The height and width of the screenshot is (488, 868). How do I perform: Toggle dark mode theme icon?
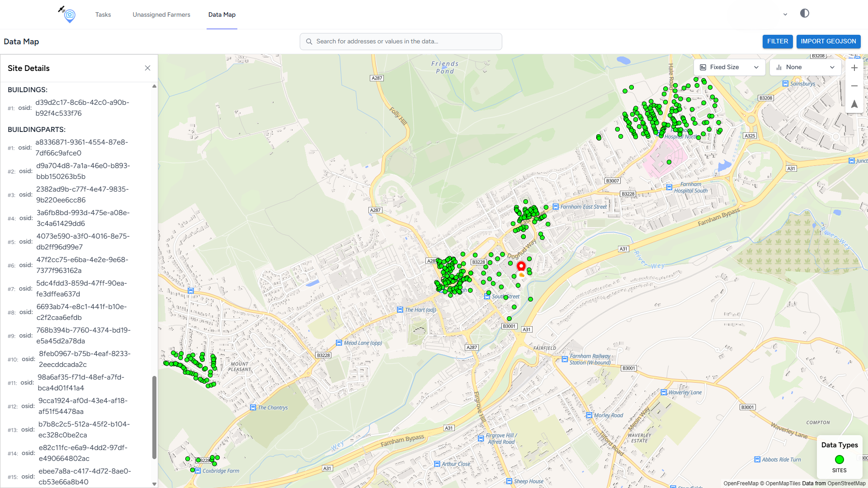804,14
